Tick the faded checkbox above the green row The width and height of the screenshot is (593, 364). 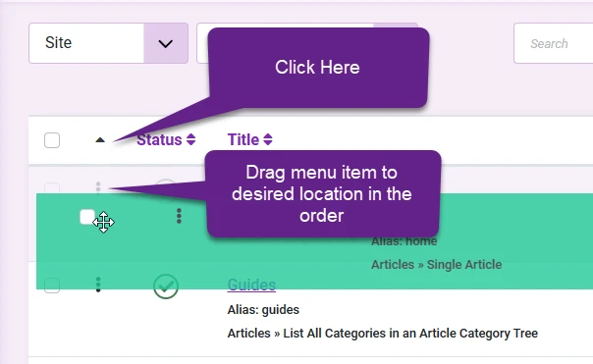(52, 187)
